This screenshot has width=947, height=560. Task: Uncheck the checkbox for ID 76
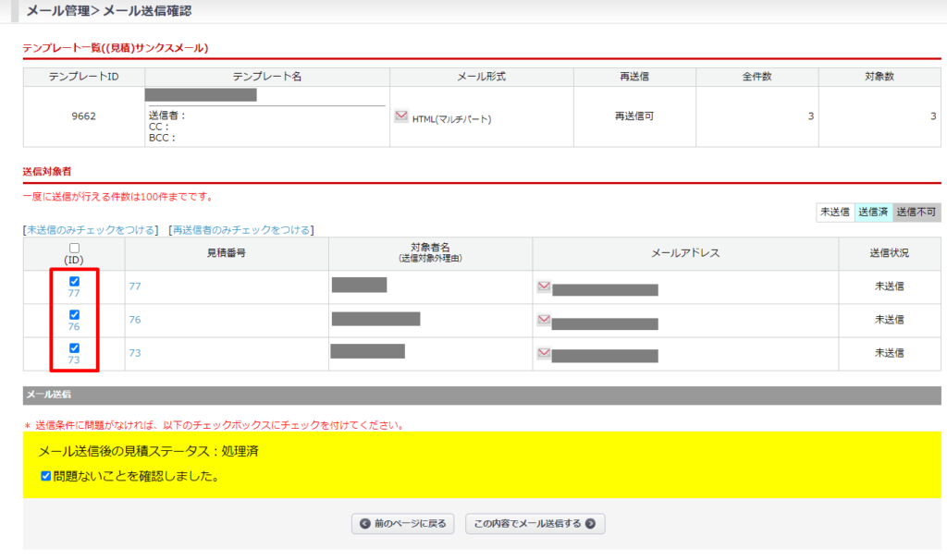[x=74, y=314]
